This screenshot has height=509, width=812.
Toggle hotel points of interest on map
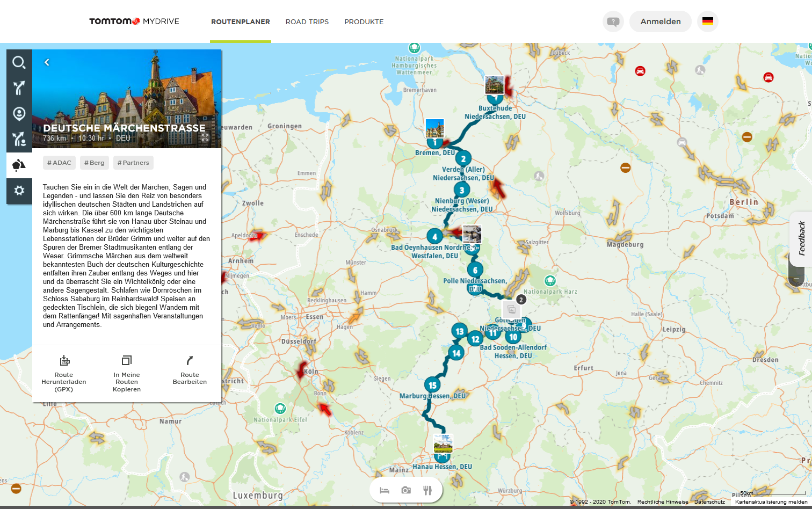pyautogui.click(x=385, y=490)
